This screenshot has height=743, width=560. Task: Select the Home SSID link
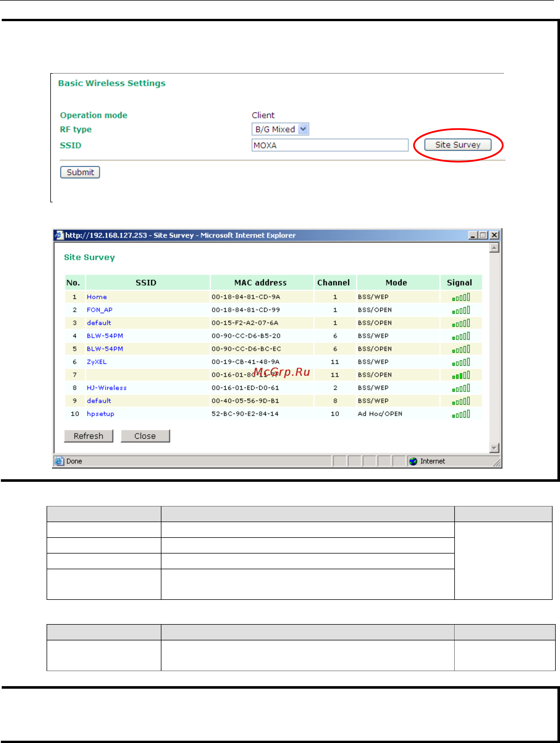[97, 297]
